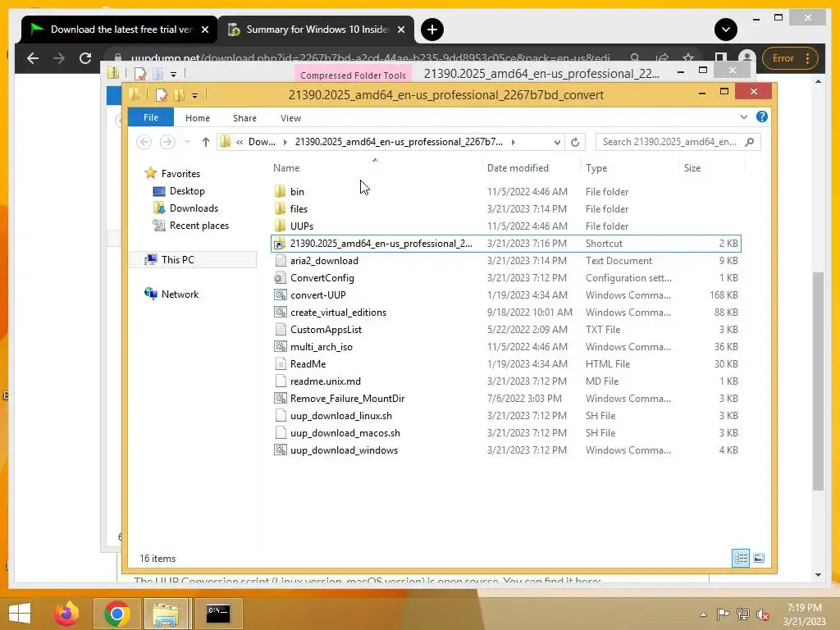Select the ReadMe HTML file
The image size is (840, 630).
[x=308, y=363]
